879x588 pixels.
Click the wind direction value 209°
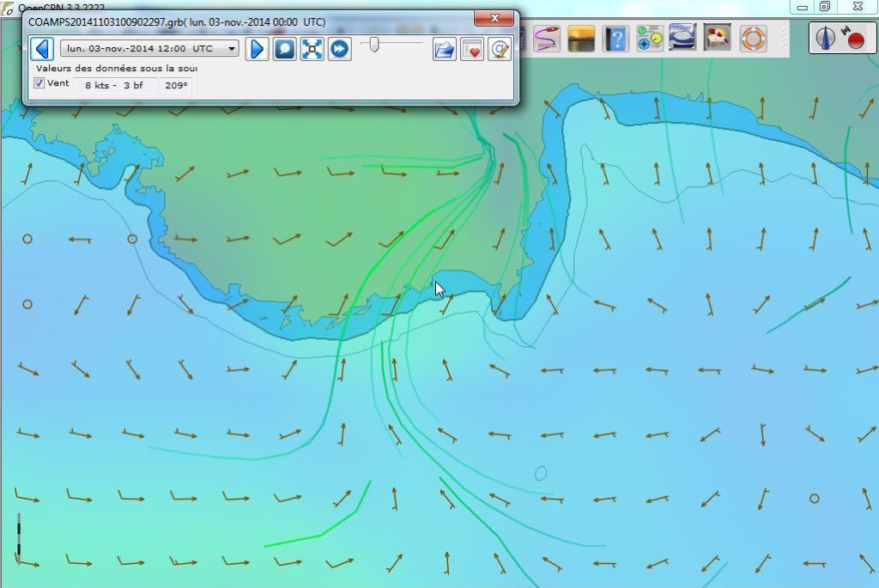click(x=176, y=85)
